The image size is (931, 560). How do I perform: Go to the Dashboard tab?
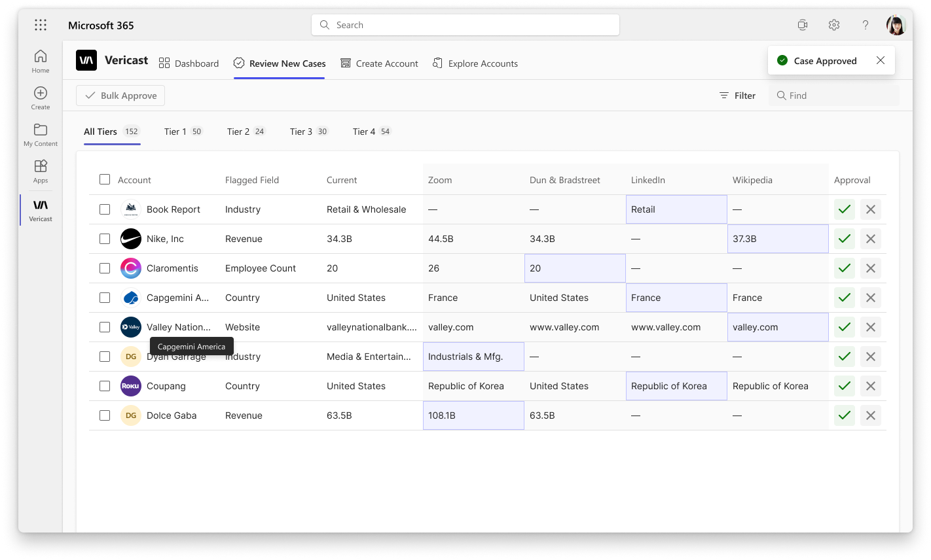pyautogui.click(x=189, y=63)
